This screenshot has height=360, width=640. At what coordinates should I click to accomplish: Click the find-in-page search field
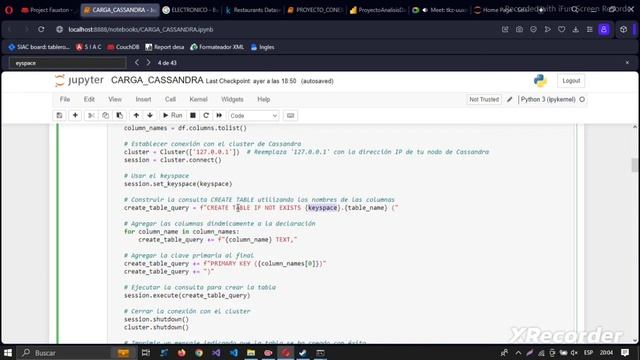coord(67,63)
